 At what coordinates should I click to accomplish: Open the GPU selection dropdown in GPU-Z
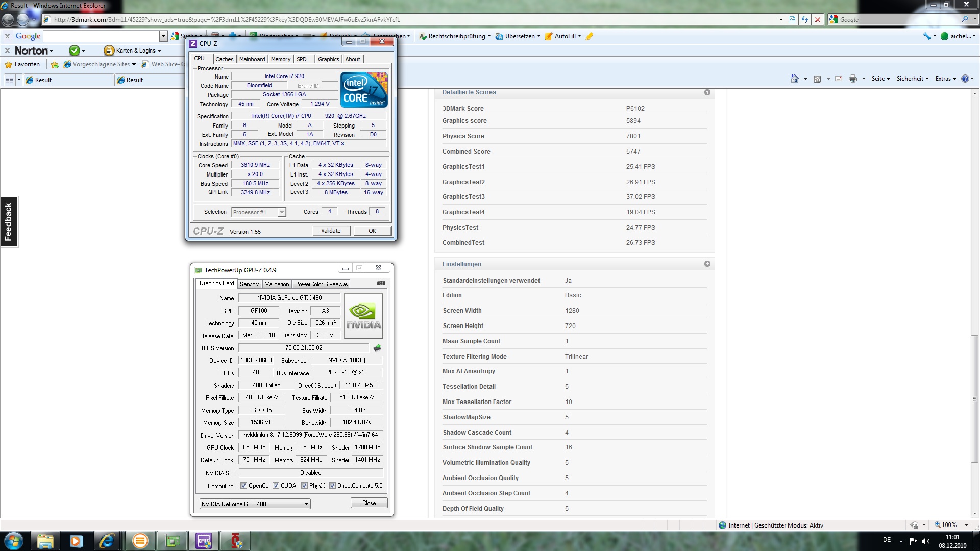[x=255, y=504]
